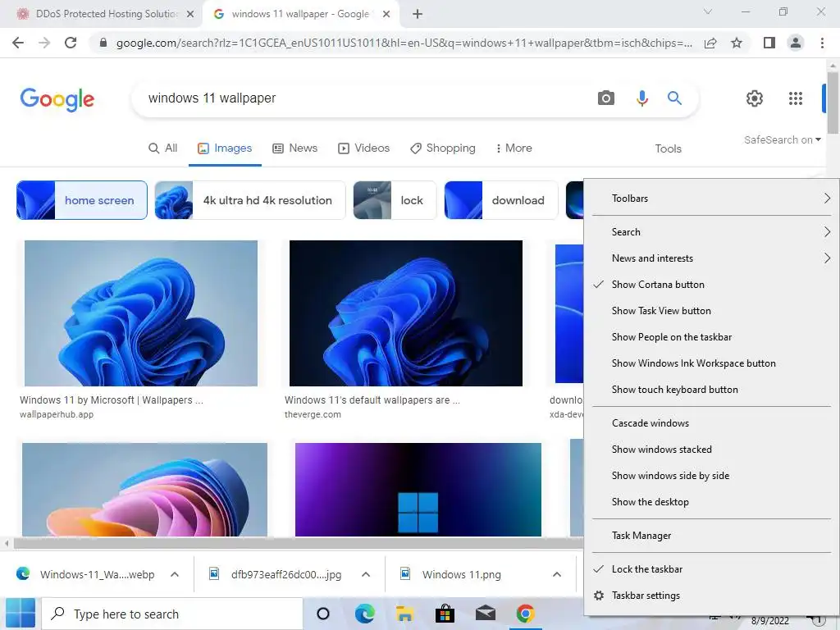Close the windows 11 wallpaper tab
The width and height of the screenshot is (840, 630).
click(x=386, y=14)
